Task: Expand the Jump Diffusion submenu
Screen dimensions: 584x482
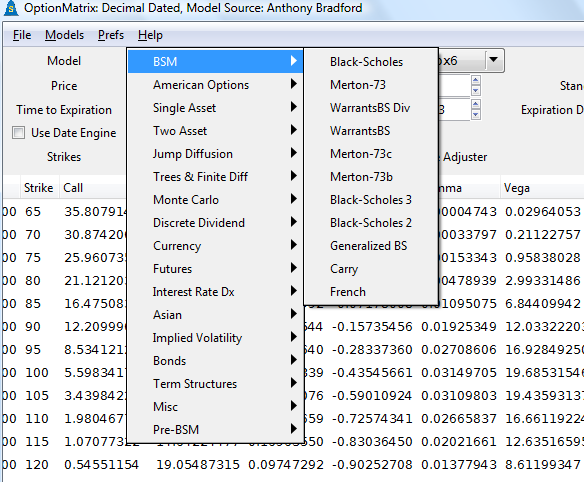Action: pos(215,154)
